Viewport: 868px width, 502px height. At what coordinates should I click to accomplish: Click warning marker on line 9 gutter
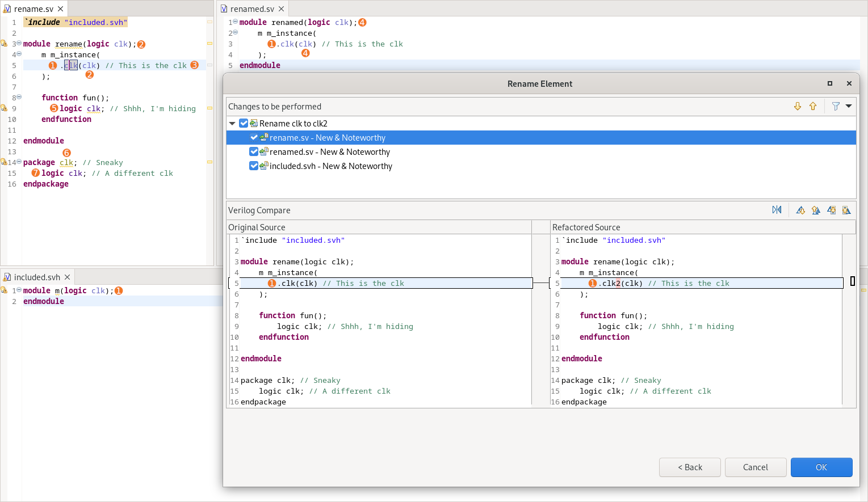click(4, 108)
